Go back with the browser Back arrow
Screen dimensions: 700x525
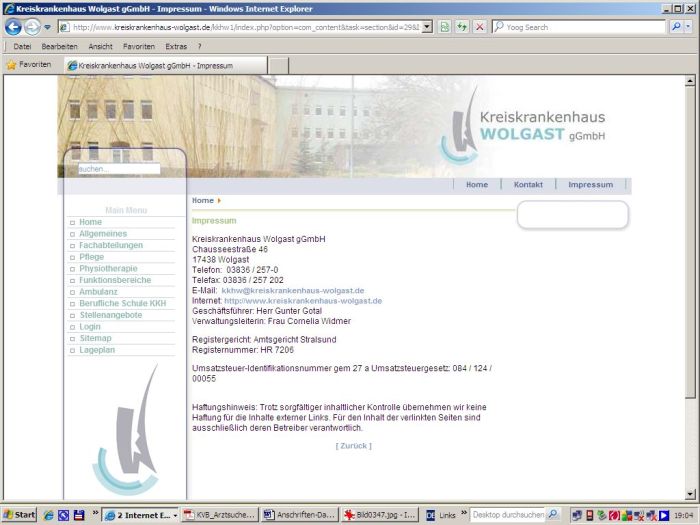point(13,27)
